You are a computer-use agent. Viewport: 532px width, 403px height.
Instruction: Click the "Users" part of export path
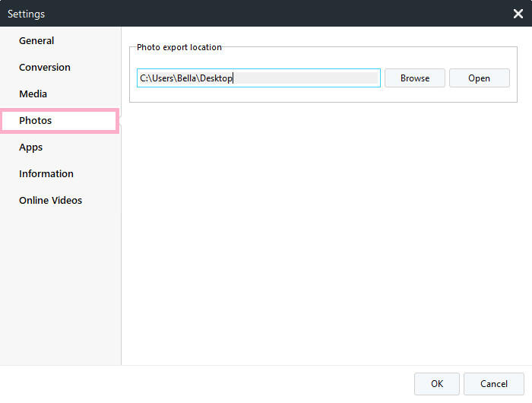[x=162, y=78]
